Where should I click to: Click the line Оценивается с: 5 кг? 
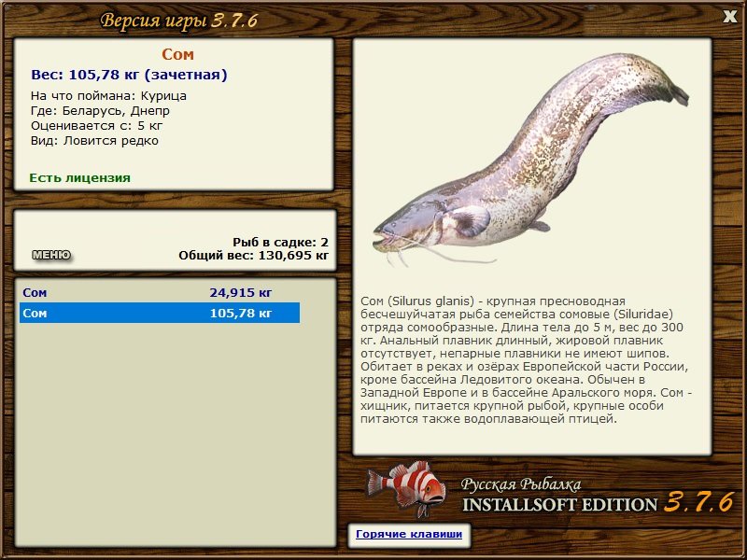97,126
